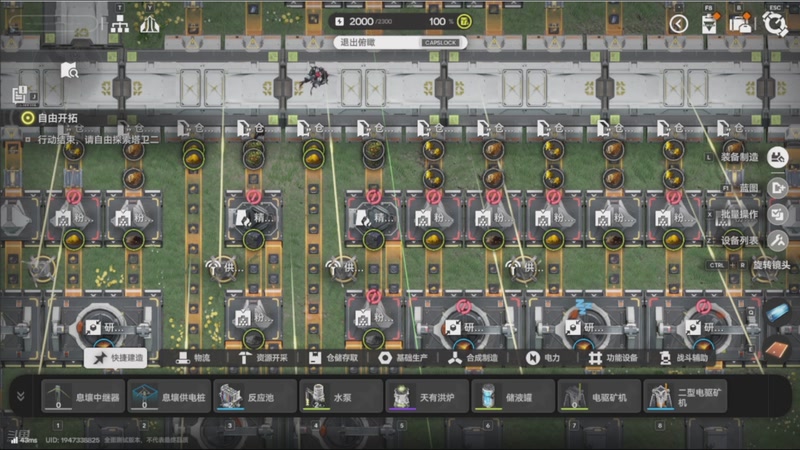Switch to 仓储存取 storage tab
Image resolution: width=800 pixels, height=450 pixels.
pyautogui.click(x=333, y=358)
